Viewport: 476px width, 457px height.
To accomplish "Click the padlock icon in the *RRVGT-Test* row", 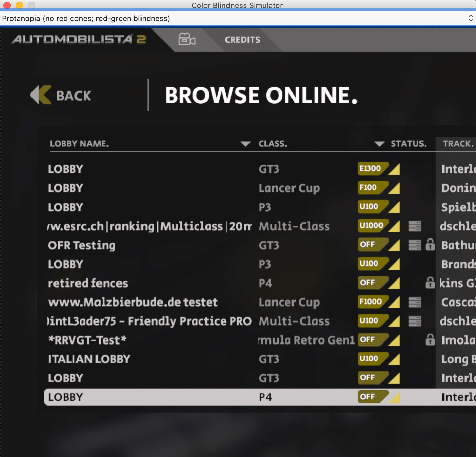I will click(430, 339).
